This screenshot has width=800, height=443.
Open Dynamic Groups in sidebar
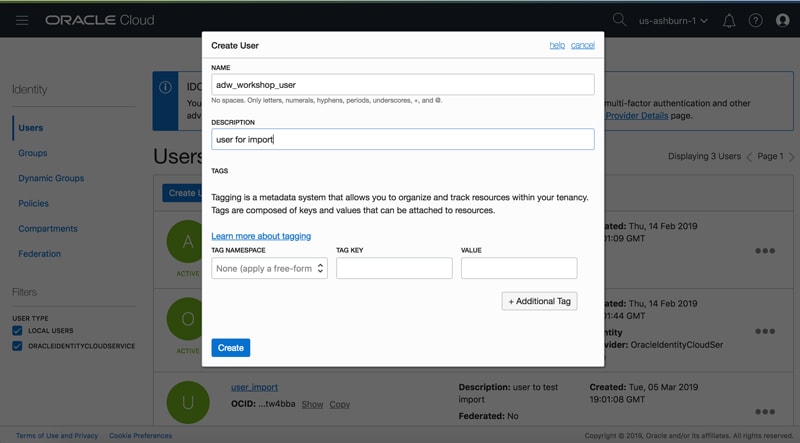coord(51,178)
